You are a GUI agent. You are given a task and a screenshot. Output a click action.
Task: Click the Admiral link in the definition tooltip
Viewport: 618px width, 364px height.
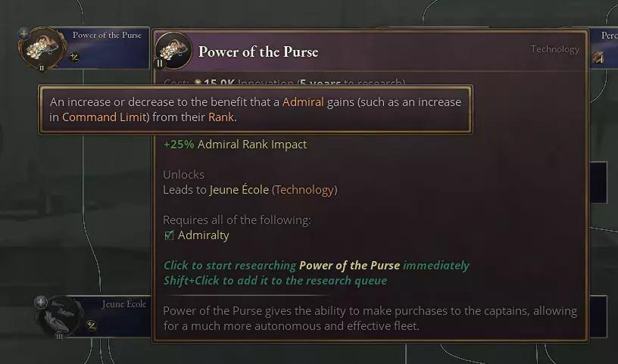303,101
